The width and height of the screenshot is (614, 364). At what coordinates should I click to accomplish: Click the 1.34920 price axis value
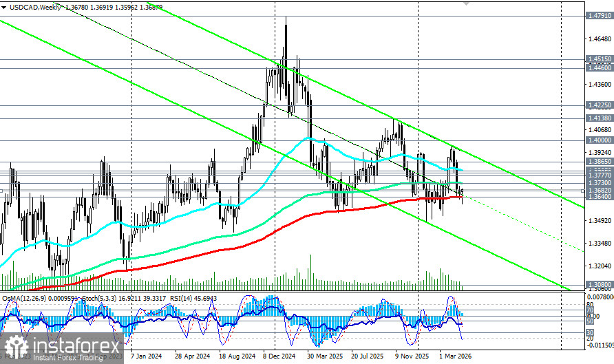(x=600, y=221)
